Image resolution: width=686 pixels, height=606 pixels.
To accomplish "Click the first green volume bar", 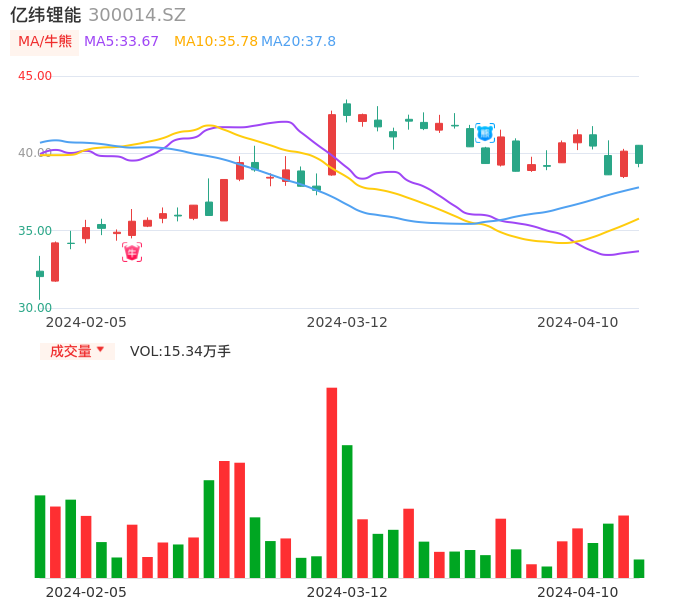I will pyautogui.click(x=40, y=536).
